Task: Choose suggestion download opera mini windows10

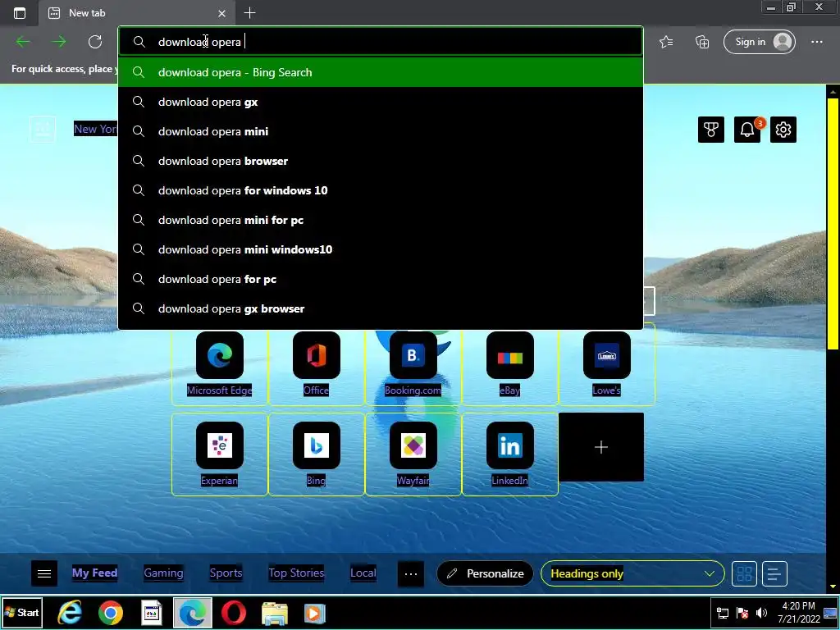Action: coord(381,249)
